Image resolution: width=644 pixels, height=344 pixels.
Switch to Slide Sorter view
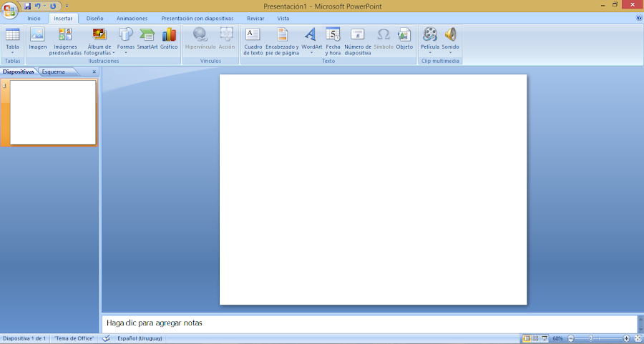click(x=535, y=339)
